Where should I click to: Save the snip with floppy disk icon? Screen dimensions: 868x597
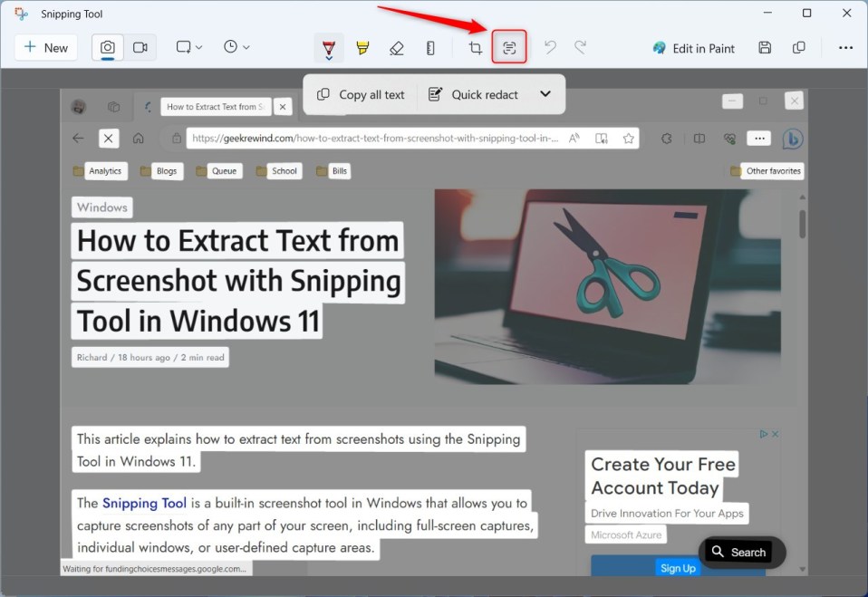point(765,48)
